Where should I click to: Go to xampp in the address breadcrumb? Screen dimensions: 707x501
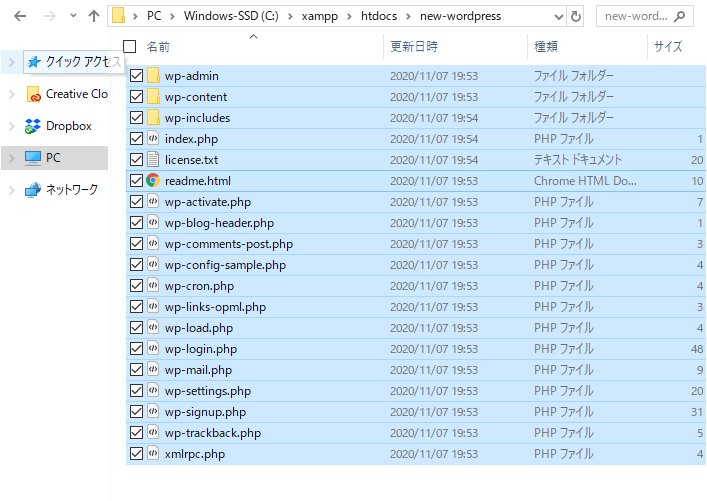point(319,16)
